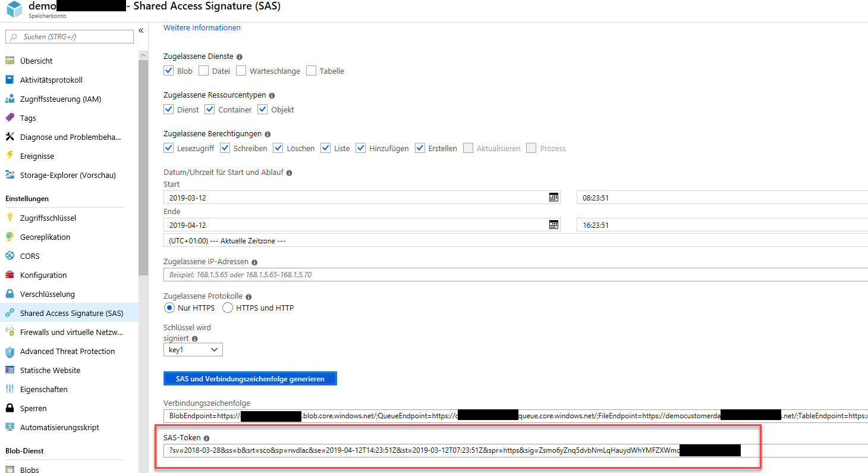Click the Start time field 08:23:51
Image resolution: width=868 pixels, height=473 pixels.
pos(722,198)
